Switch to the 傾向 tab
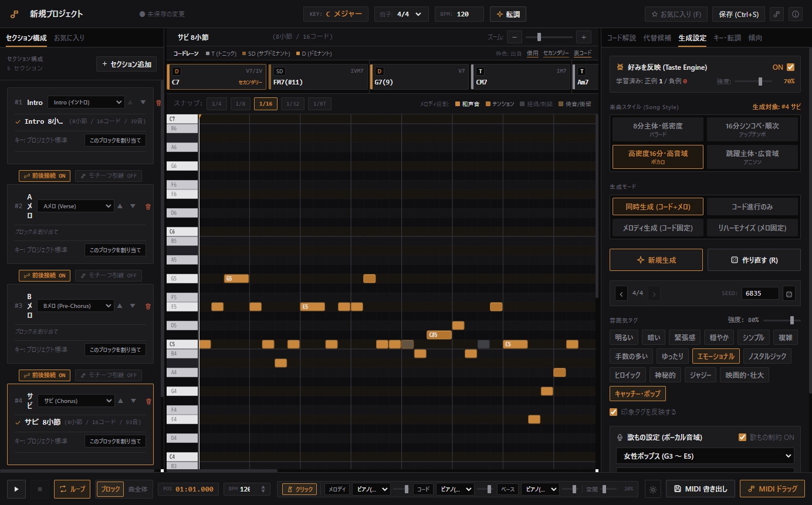The height and width of the screenshot is (505, 812). tap(755, 38)
